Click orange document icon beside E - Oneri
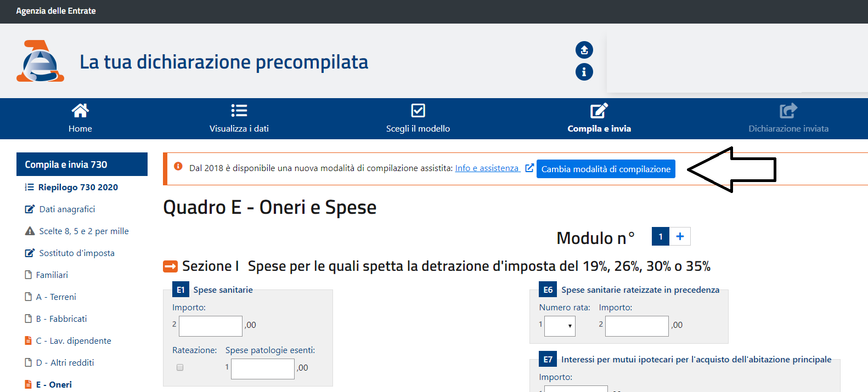Screen dimensions: 868x392 click(29, 384)
